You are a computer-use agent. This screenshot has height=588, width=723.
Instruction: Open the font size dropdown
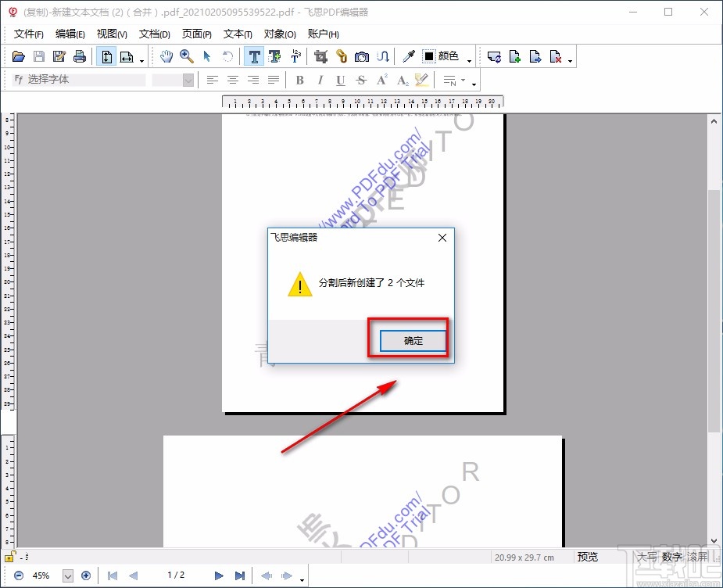[188, 81]
